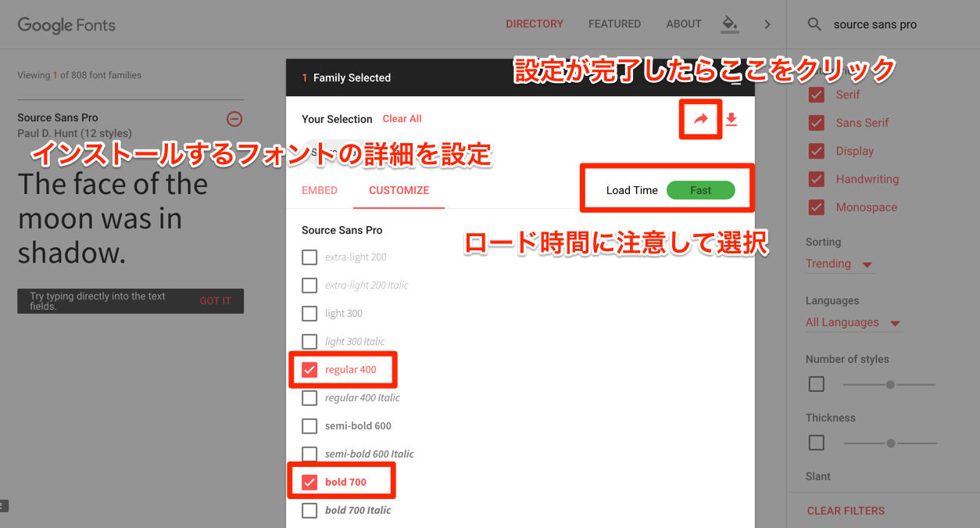Enable the bold 700 Italic style

309,509
